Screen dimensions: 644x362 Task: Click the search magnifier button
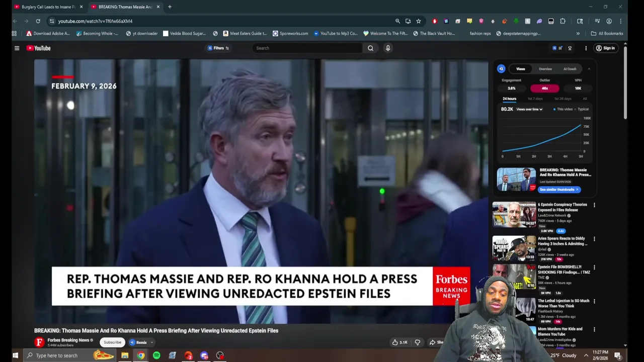click(370, 48)
